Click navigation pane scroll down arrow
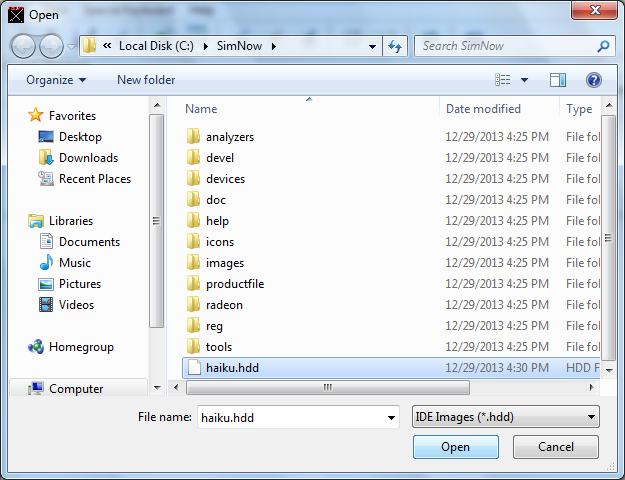625x480 pixels. pos(157,388)
